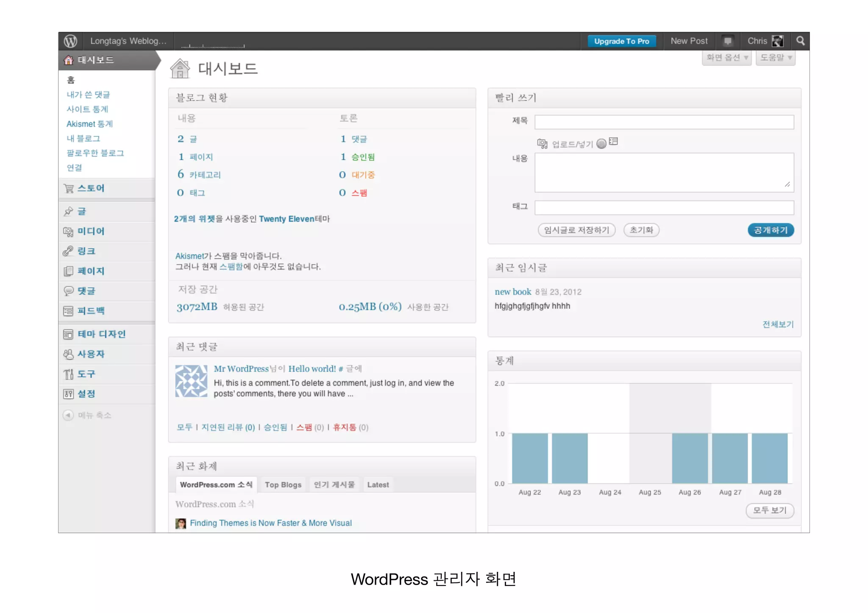Open the notifications speech bubble icon

[727, 41]
